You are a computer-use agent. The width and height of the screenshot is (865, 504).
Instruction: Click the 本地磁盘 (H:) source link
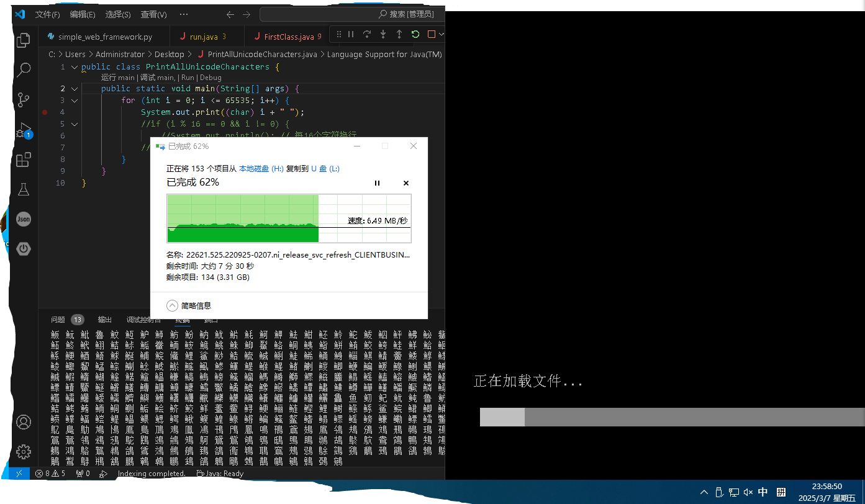[x=261, y=169]
